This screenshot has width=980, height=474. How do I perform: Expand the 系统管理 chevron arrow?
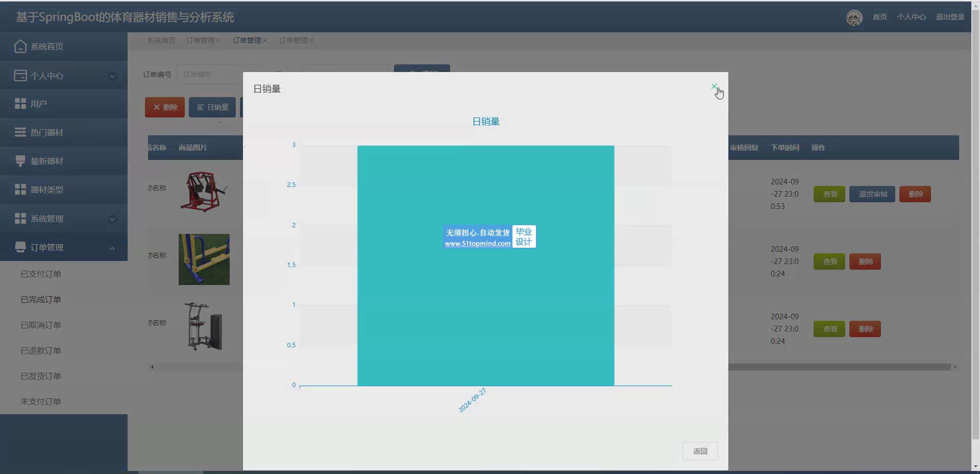[112, 219]
